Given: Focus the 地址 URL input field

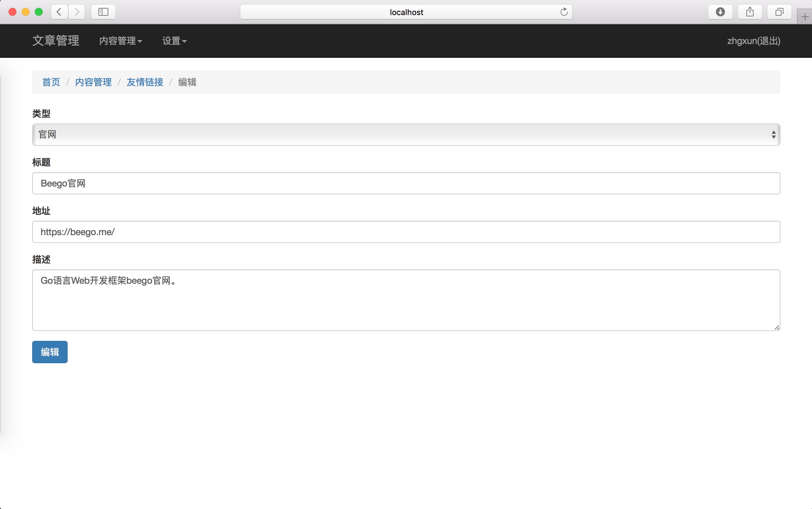Looking at the screenshot, I should point(406,232).
